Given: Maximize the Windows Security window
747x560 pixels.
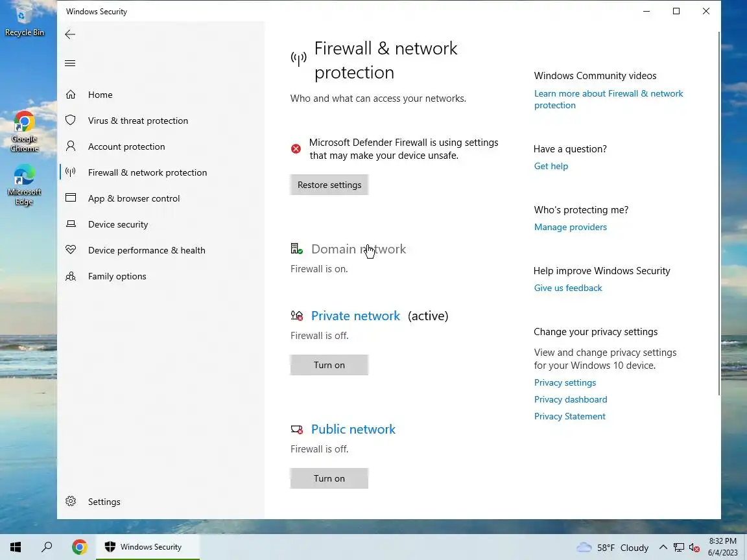Looking at the screenshot, I should [676, 11].
